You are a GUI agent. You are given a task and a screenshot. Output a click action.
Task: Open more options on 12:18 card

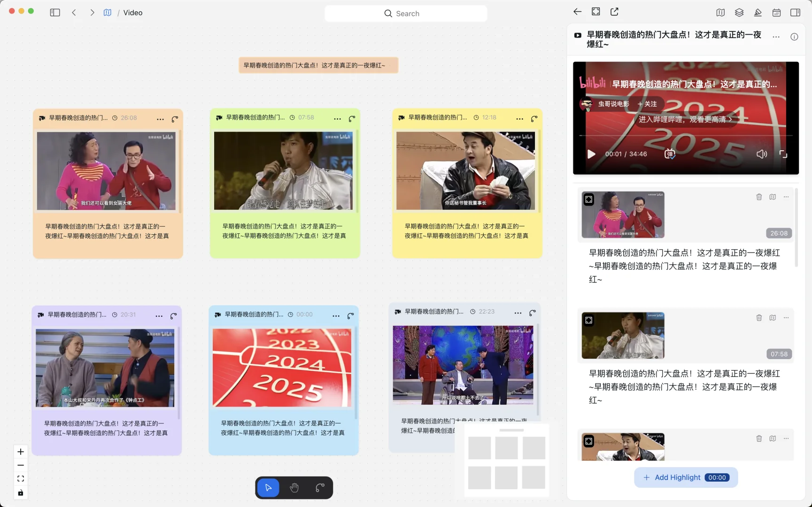(x=519, y=119)
